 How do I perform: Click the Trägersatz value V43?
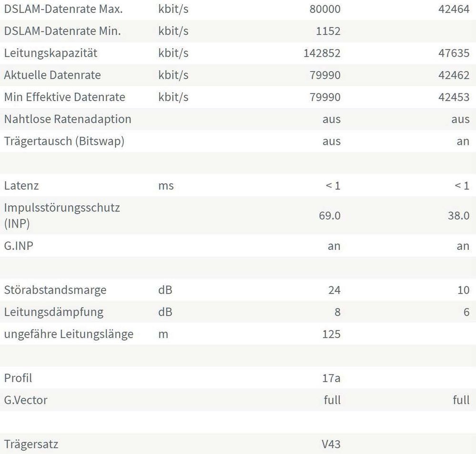click(331, 444)
